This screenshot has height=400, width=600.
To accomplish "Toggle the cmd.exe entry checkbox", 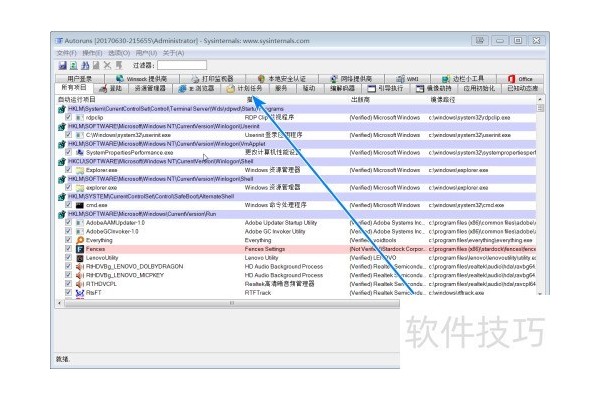I will [x=68, y=205].
